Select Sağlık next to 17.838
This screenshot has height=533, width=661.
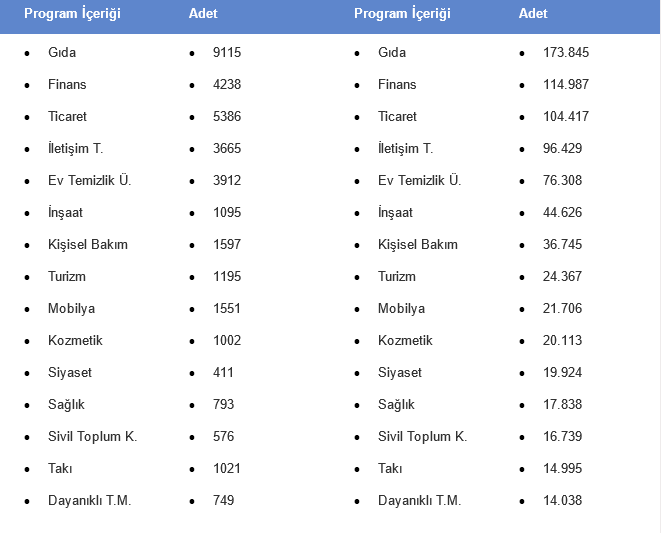tap(396, 404)
